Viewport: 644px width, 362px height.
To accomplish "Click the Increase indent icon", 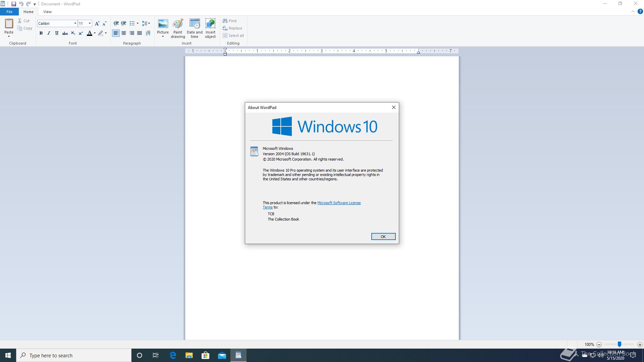I will click(123, 23).
